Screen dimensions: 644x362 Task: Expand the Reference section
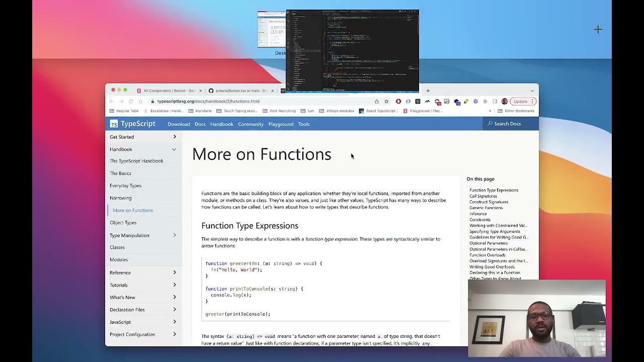pyautogui.click(x=175, y=273)
